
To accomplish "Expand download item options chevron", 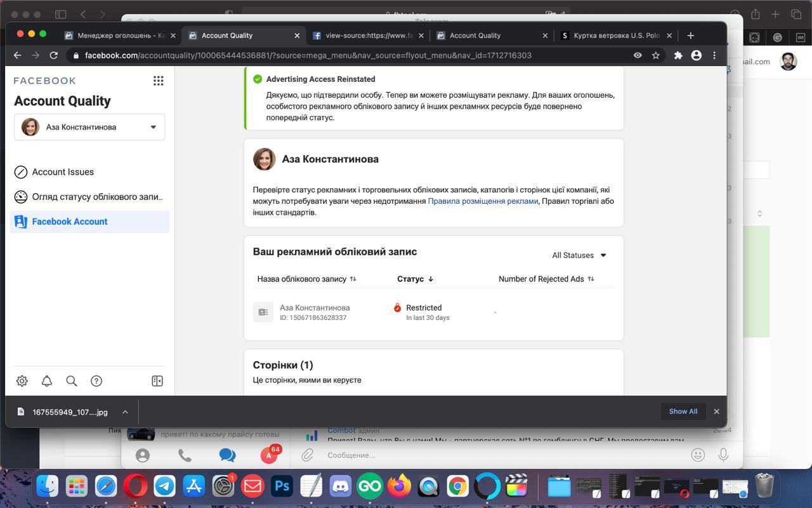I will point(125,411).
